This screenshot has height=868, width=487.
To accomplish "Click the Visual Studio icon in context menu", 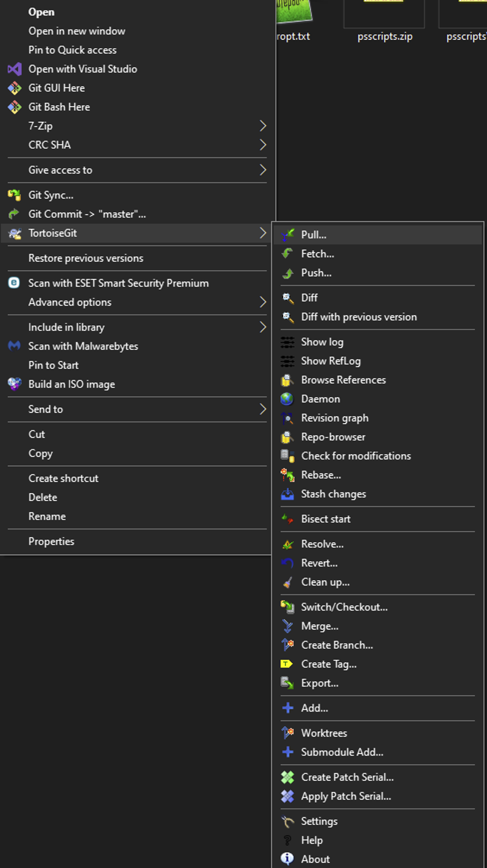I will coord(15,69).
